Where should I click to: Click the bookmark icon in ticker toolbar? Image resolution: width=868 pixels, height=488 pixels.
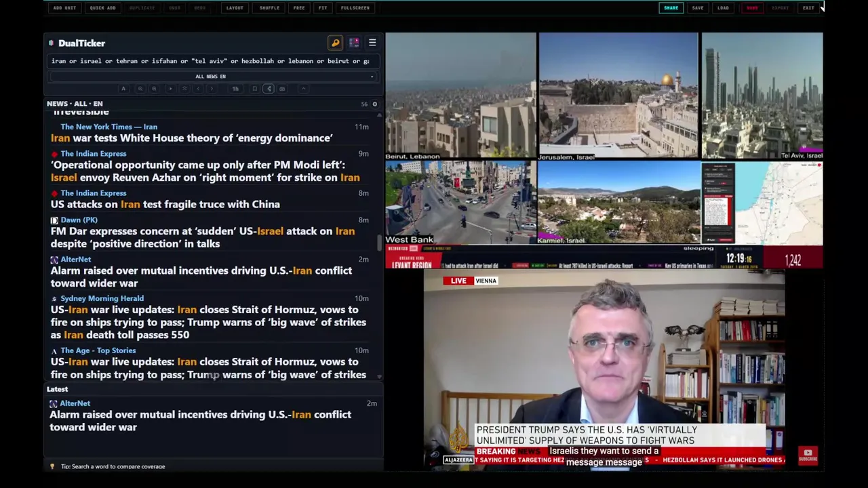click(255, 89)
